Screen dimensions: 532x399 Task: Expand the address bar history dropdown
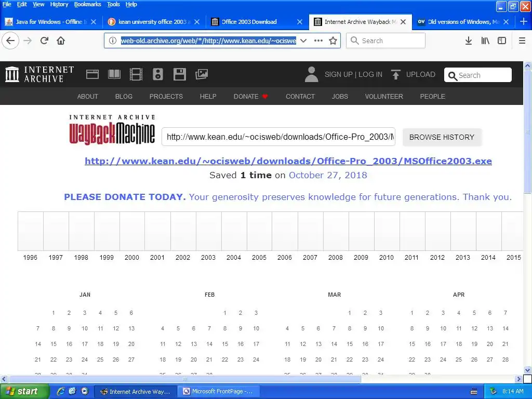pyautogui.click(x=303, y=41)
